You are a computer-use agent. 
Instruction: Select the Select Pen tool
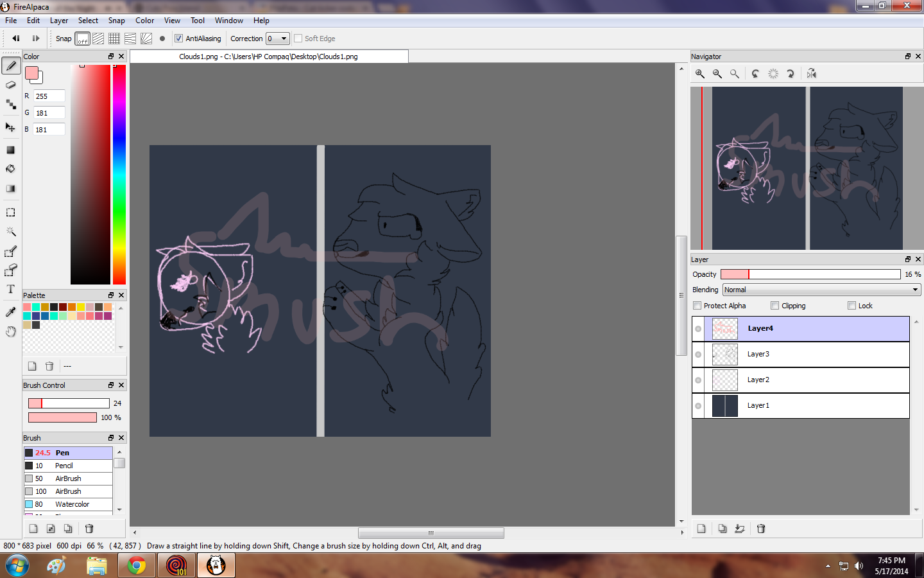click(x=11, y=251)
